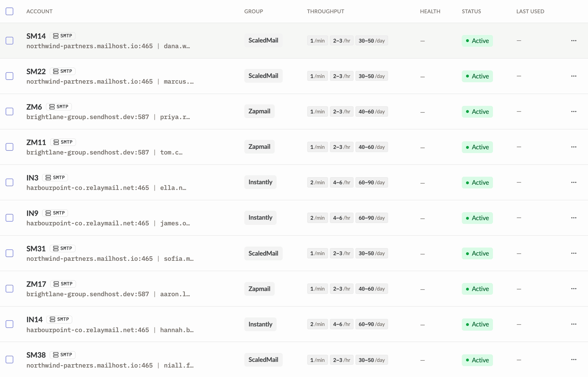The height and width of the screenshot is (377, 588).
Task: Click the SMTP badge next to ZM11
Action: pyautogui.click(x=63, y=142)
